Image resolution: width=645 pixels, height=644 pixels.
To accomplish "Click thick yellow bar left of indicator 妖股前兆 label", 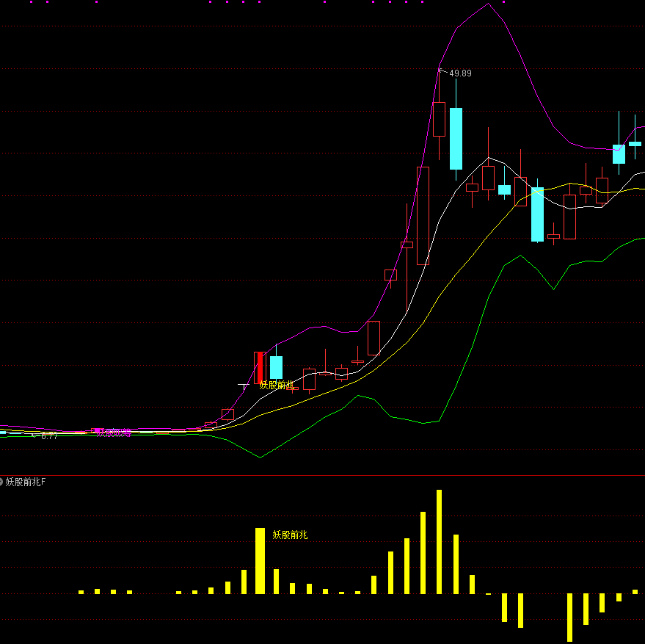I will click(260, 561).
